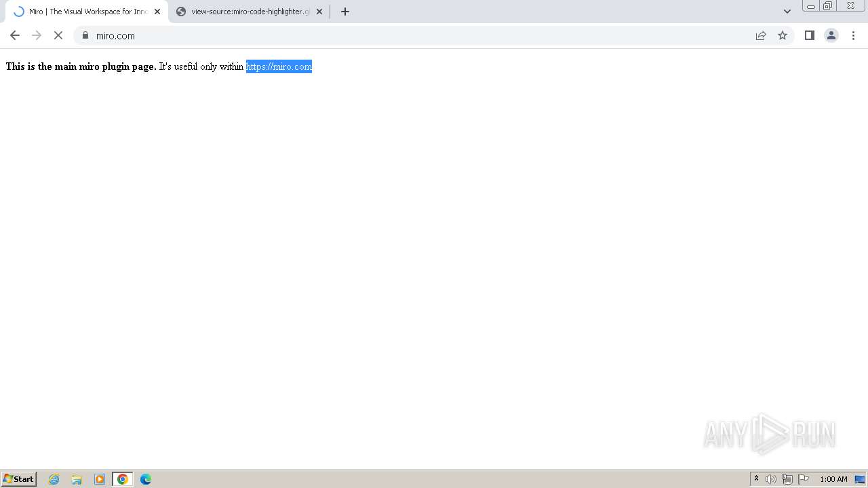Open Chrome's three-dot menu
Screen dimensions: 868x488
pos(853,35)
